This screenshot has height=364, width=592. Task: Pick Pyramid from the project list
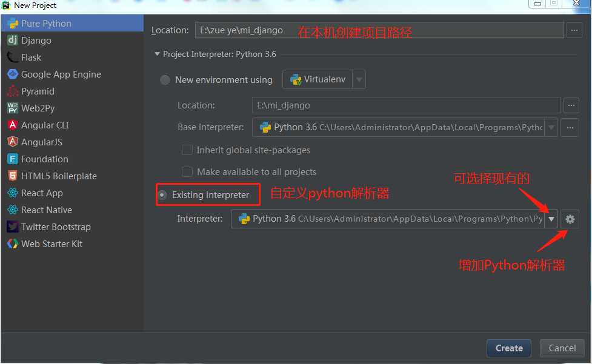[72, 91]
